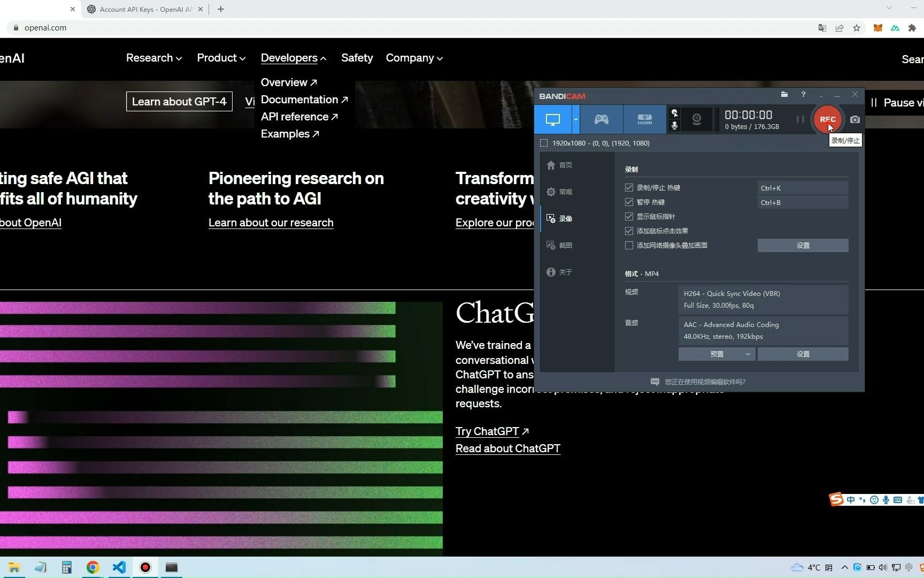Open File Explorer from the taskbar

pos(14,567)
